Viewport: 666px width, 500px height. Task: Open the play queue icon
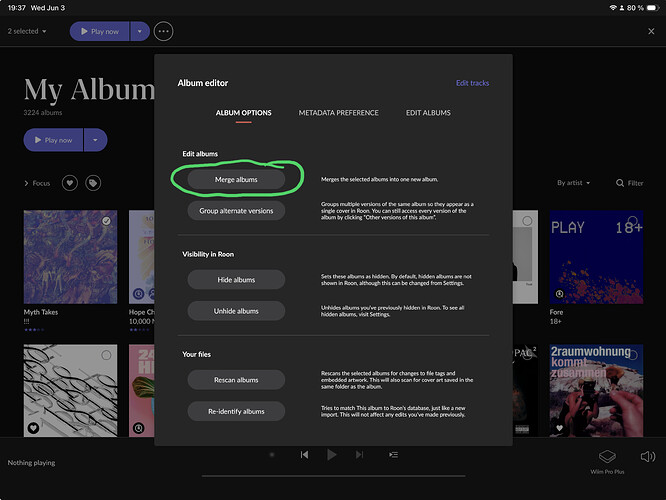click(393, 455)
